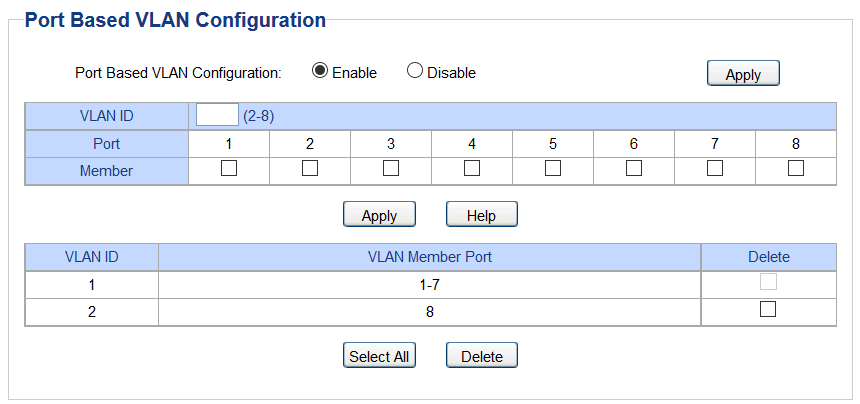
Task: Click Apply button beside Help
Action: tap(379, 215)
